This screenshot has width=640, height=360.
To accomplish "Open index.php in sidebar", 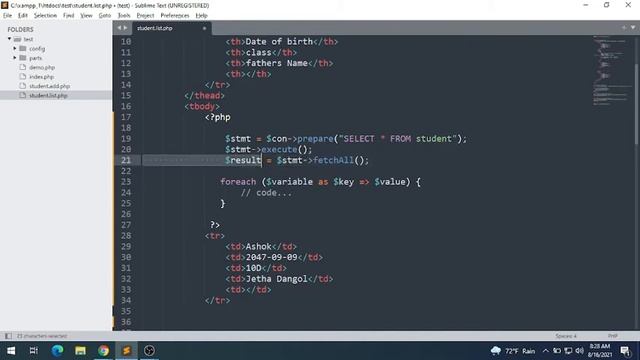I will (x=41, y=77).
